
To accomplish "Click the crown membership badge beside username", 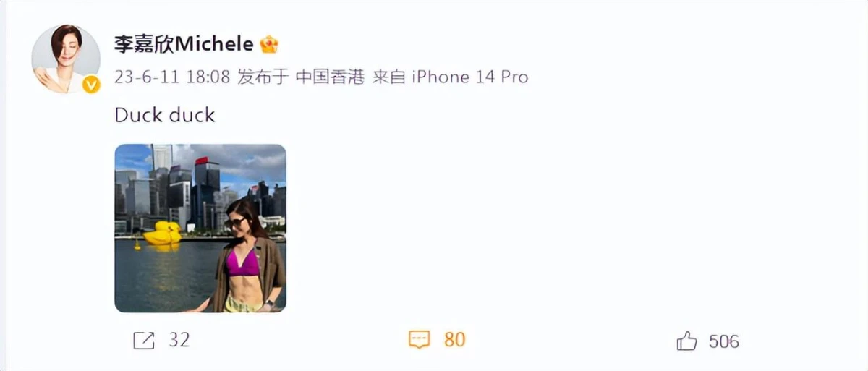I will coord(269,44).
